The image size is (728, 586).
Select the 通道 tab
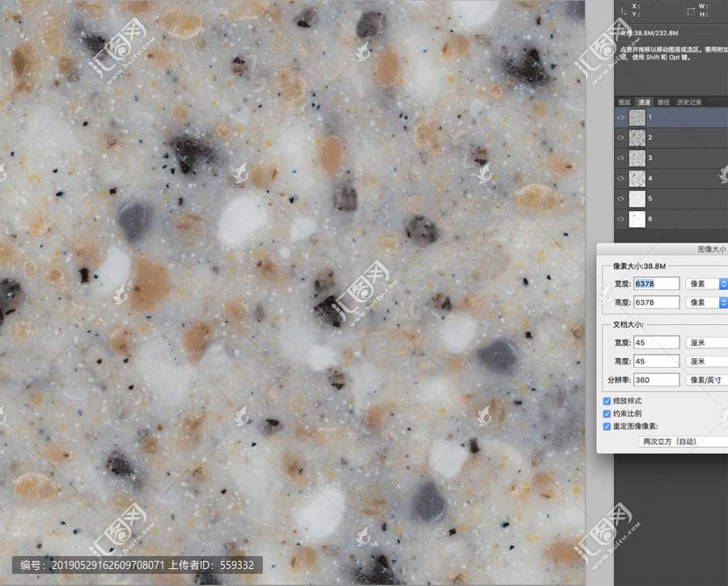[x=644, y=102]
